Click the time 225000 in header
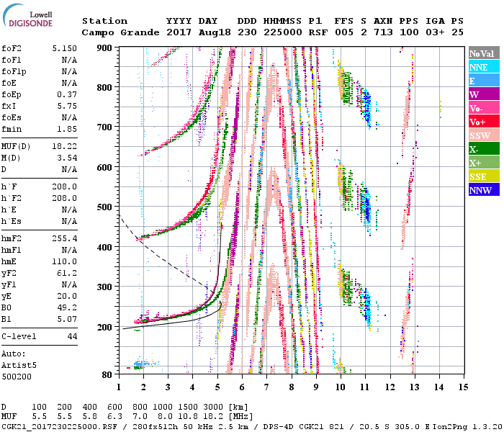504x432 pixels. pos(283,32)
